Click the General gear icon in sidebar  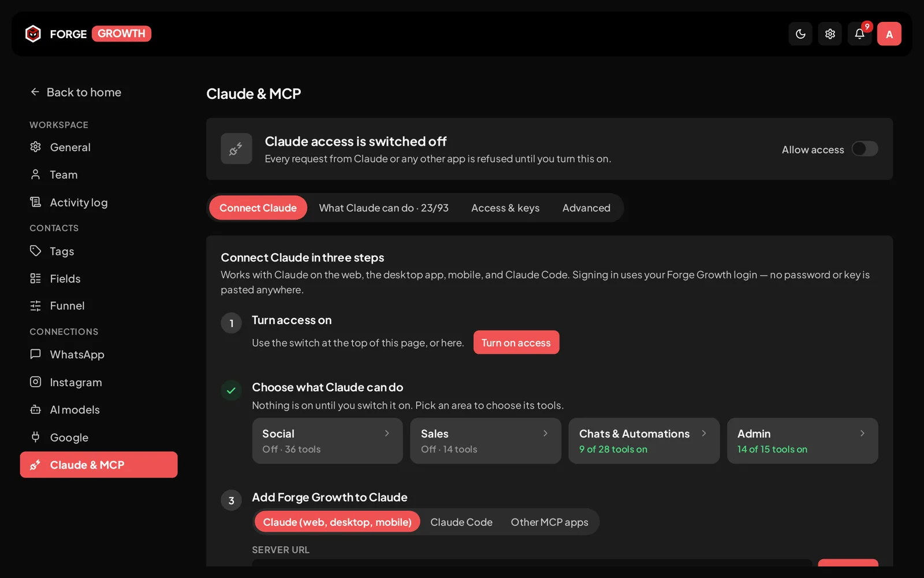(x=36, y=147)
